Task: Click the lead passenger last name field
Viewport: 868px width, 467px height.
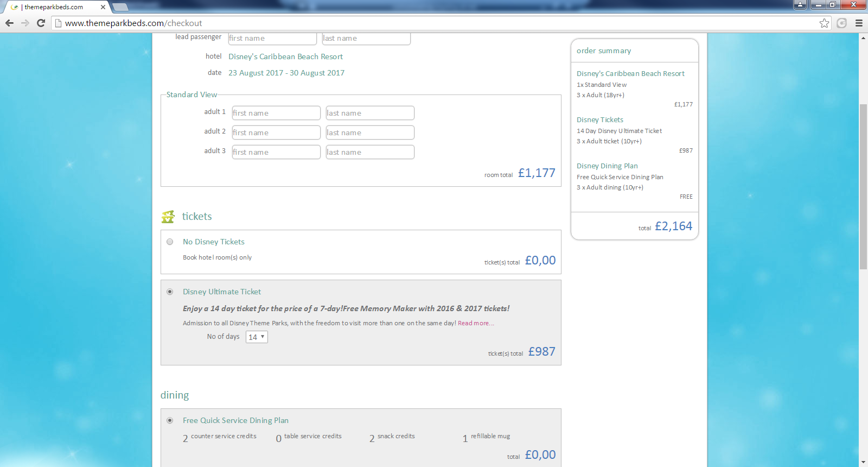Action: [366, 38]
